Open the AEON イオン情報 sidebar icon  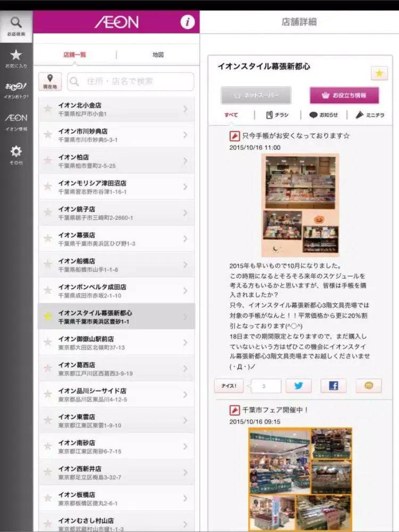click(16, 122)
